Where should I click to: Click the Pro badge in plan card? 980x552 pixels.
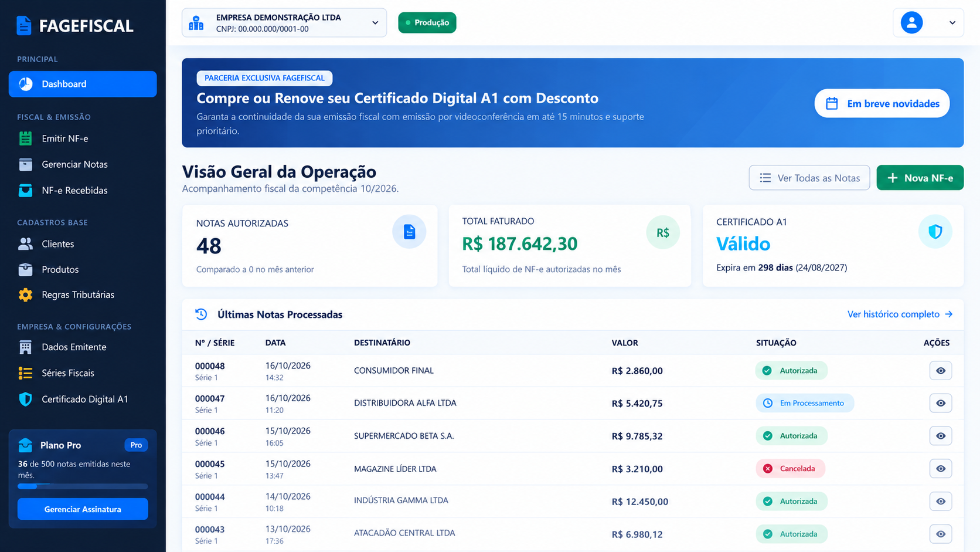136,445
